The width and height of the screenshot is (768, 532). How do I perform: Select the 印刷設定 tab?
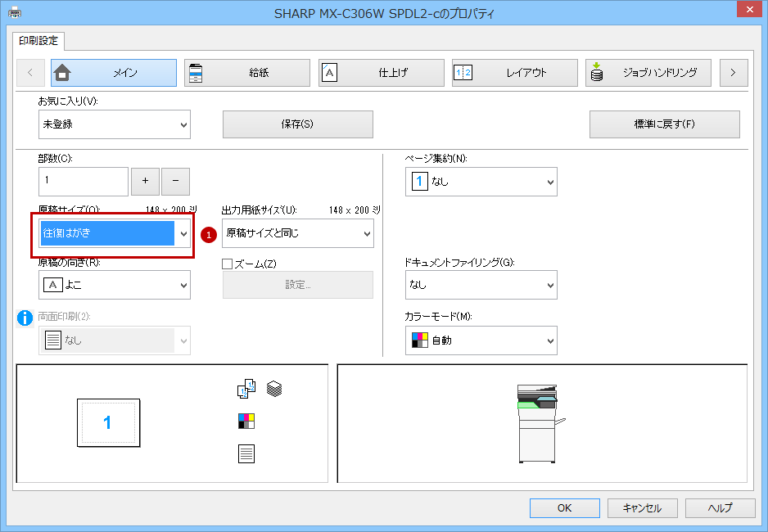click(38, 41)
